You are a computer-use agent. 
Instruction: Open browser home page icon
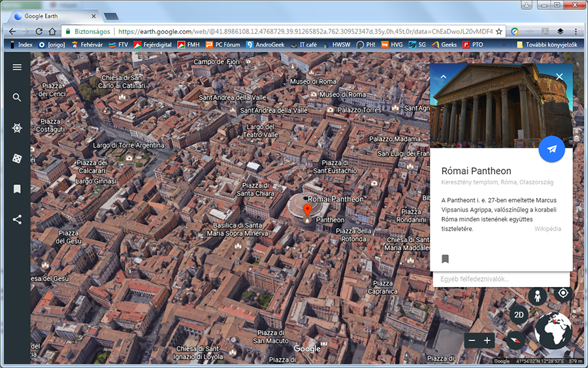[x=52, y=31]
